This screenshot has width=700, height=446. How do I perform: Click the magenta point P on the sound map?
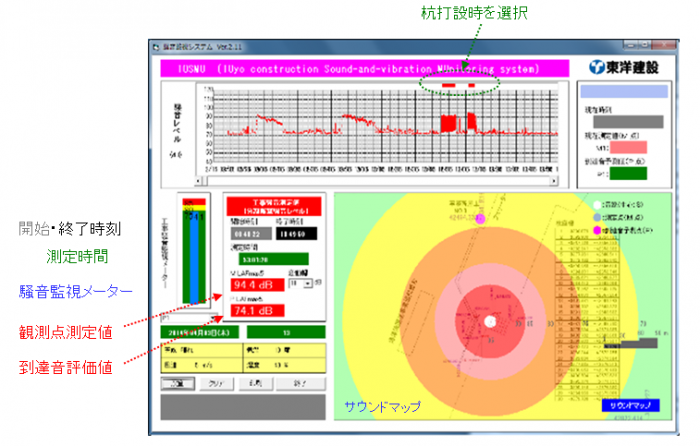480,219
